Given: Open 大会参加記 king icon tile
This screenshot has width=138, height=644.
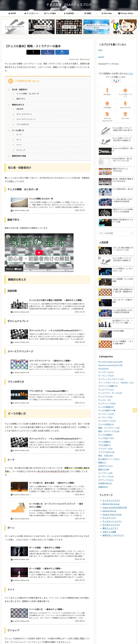Looking at the screenshot, I should point(107,105).
